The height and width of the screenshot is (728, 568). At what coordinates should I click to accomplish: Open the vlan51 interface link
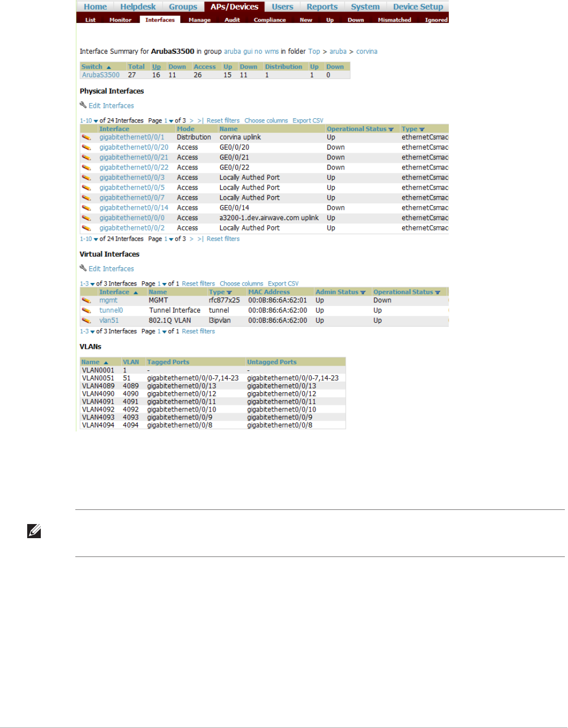coord(109,321)
